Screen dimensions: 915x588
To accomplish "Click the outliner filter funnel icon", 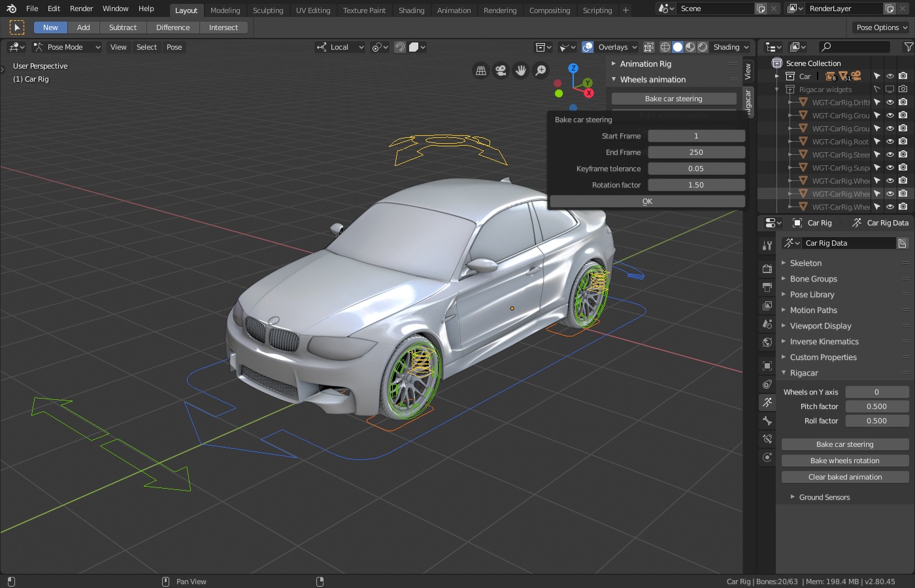I will (908, 47).
